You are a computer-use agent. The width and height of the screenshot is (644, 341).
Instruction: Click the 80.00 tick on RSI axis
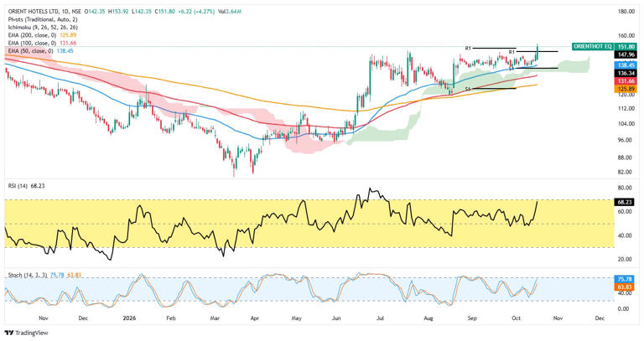[626, 188]
